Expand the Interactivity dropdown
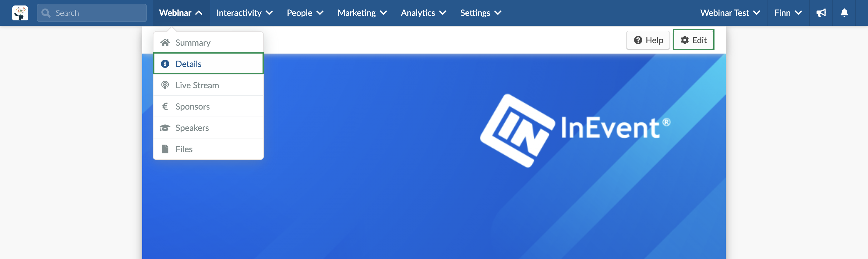This screenshot has height=259, width=868. click(245, 13)
